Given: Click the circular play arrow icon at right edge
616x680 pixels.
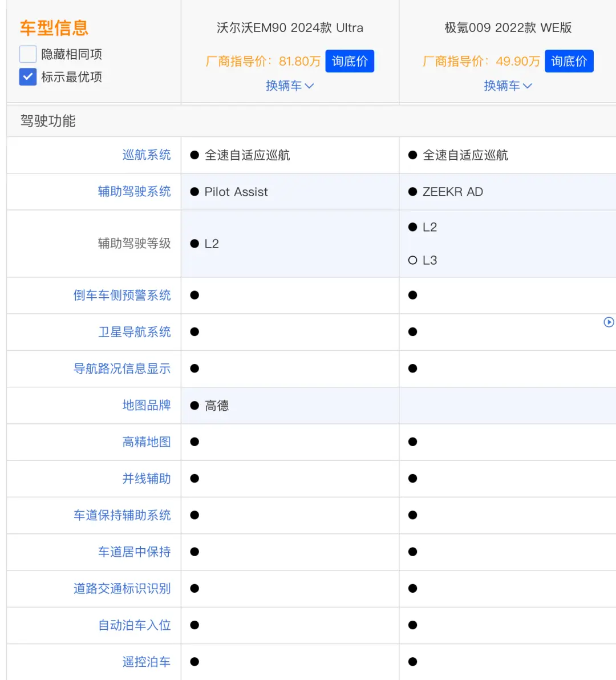Looking at the screenshot, I should [x=609, y=322].
